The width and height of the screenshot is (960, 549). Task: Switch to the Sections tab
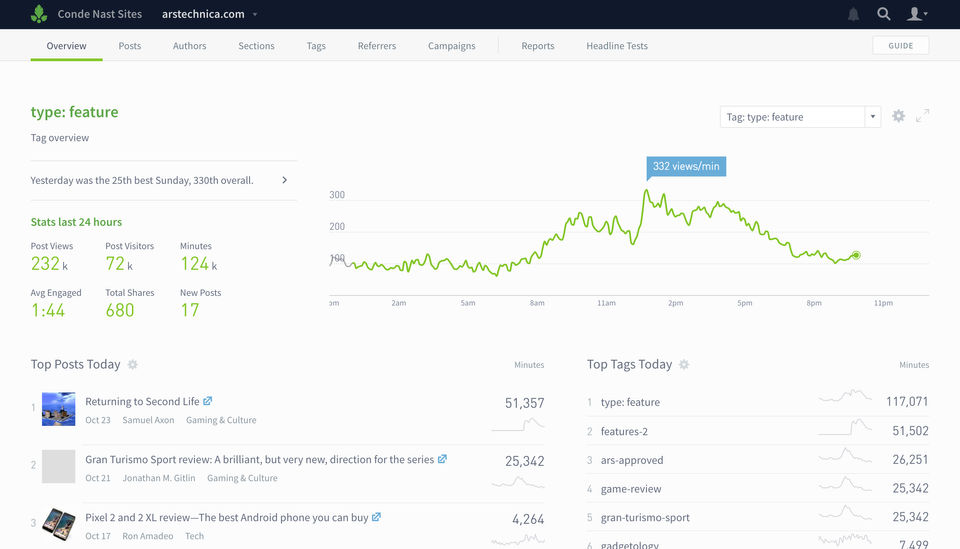click(x=256, y=46)
